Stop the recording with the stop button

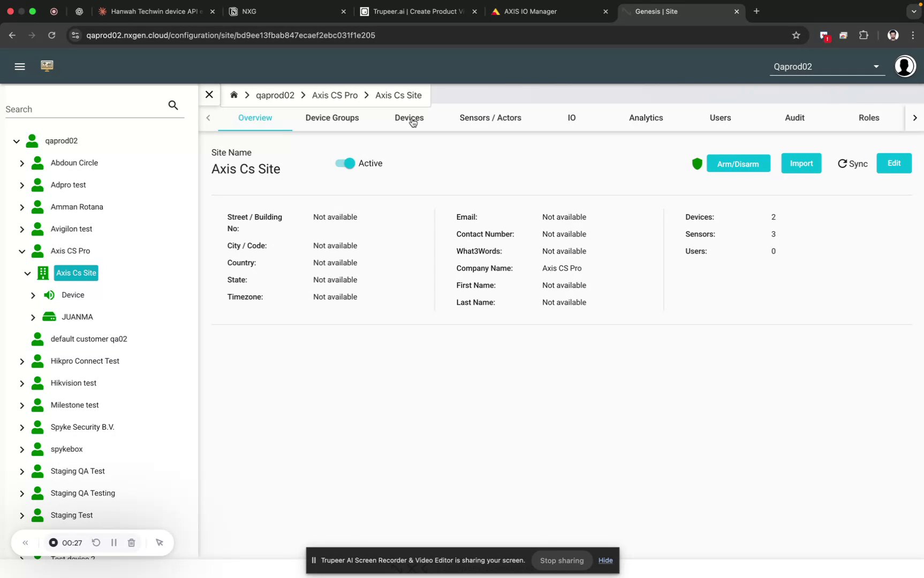click(x=53, y=542)
